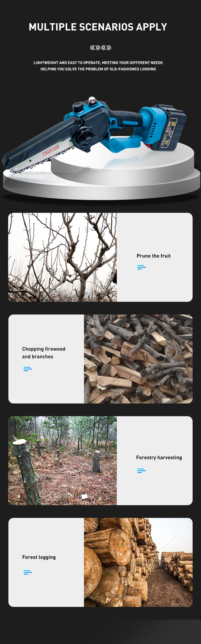Click the blue lines icon under Forest logging
The height and width of the screenshot is (644, 201).
(28, 572)
